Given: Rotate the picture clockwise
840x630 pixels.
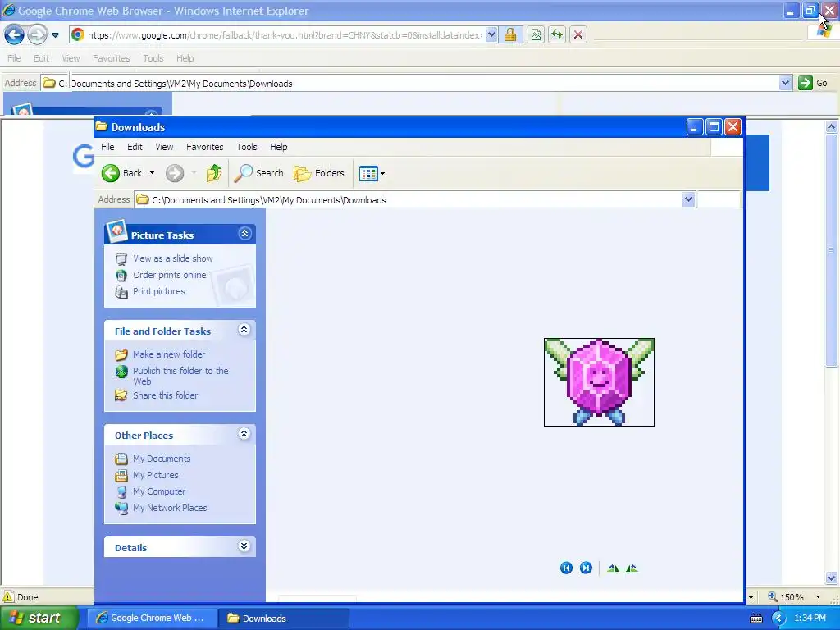Looking at the screenshot, I should click(x=613, y=568).
